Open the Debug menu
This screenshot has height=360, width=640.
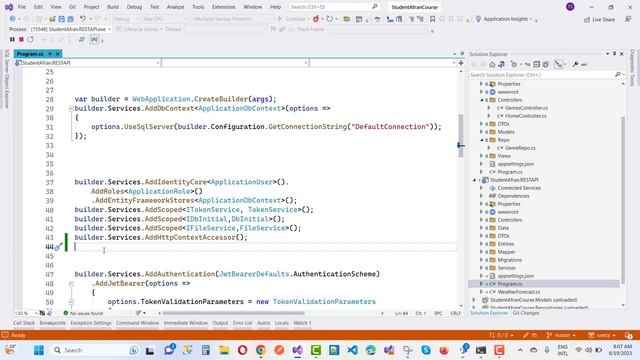point(134,7)
